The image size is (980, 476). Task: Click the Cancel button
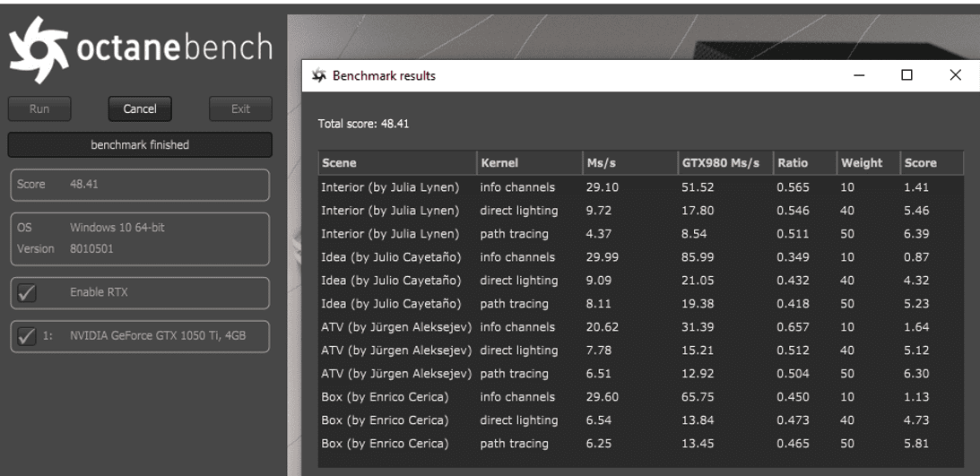click(x=140, y=108)
